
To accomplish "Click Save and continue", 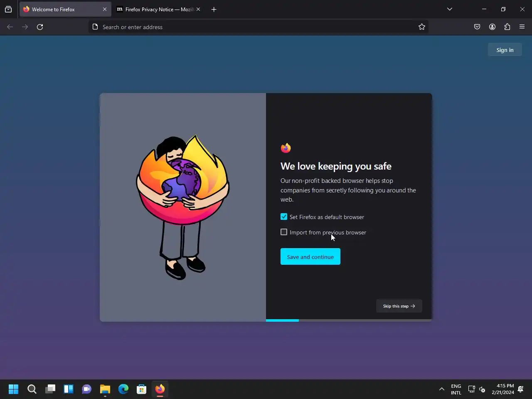I will (x=310, y=256).
